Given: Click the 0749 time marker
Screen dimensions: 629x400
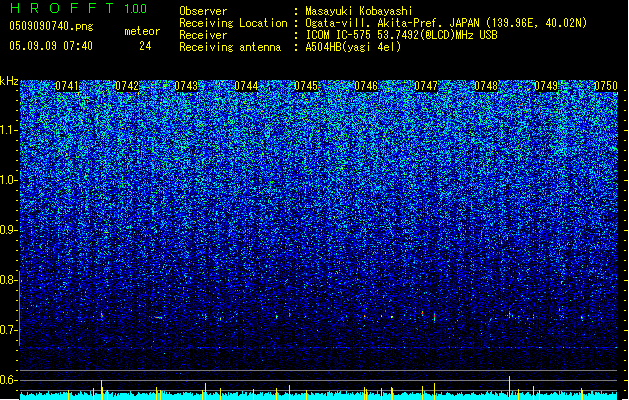Looking at the screenshot, I should (546, 86).
